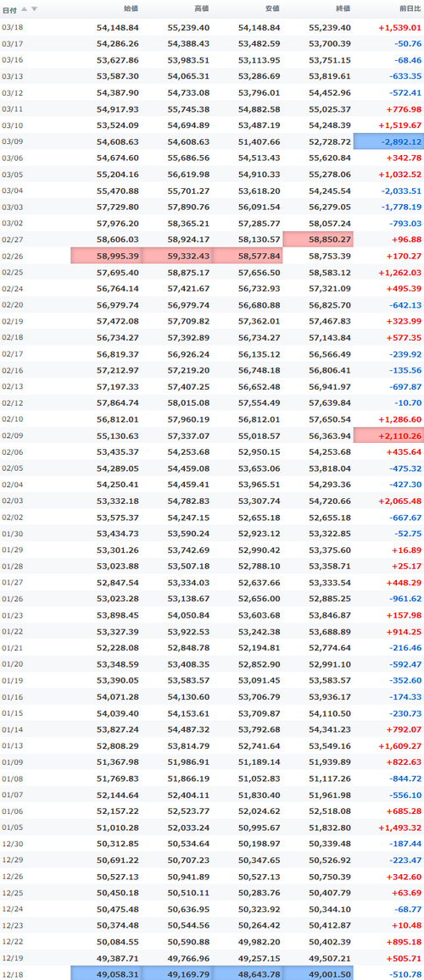Click highlighted open price 58,995.39
Screen dimensions: 424x980
pos(106,256)
